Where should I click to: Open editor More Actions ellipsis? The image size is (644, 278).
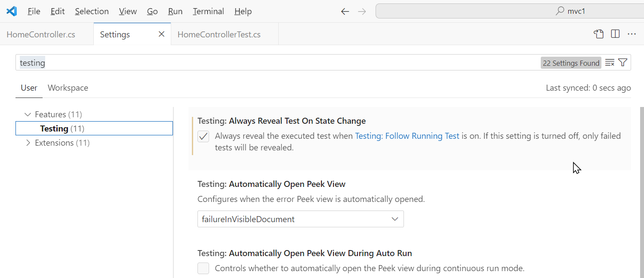click(632, 34)
